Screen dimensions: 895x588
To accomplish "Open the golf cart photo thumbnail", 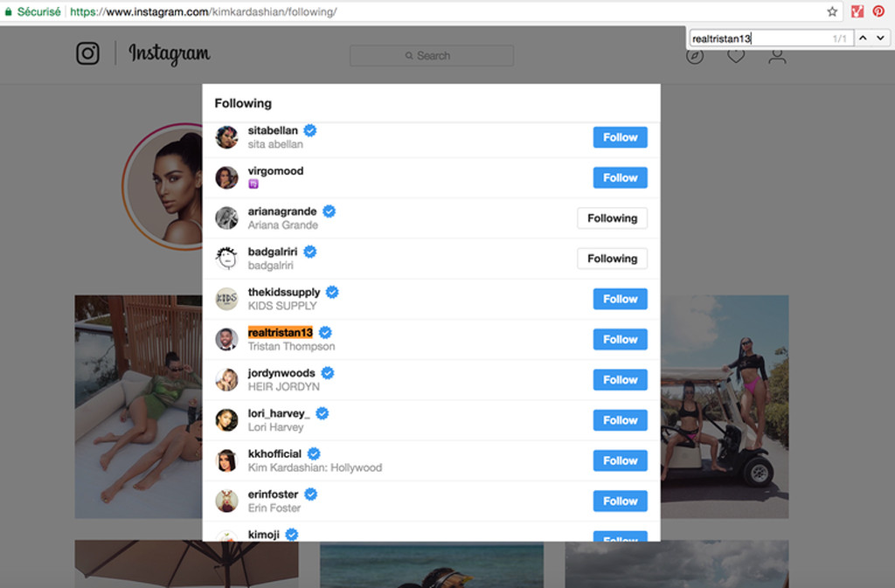I will point(725,406).
